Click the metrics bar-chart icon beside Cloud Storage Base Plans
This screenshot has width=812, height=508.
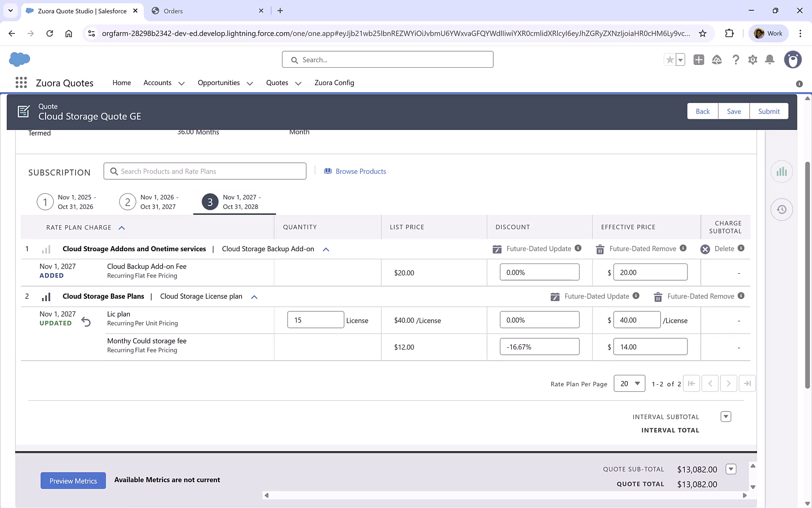(x=46, y=296)
